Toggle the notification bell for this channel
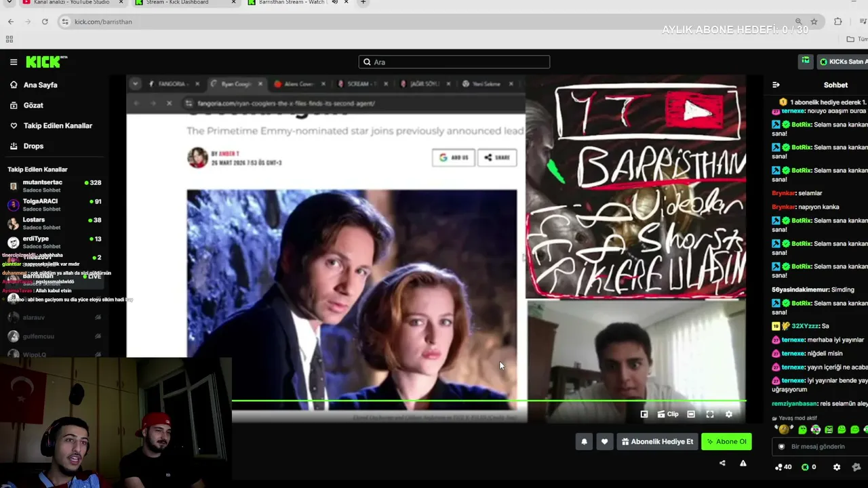 584,441
